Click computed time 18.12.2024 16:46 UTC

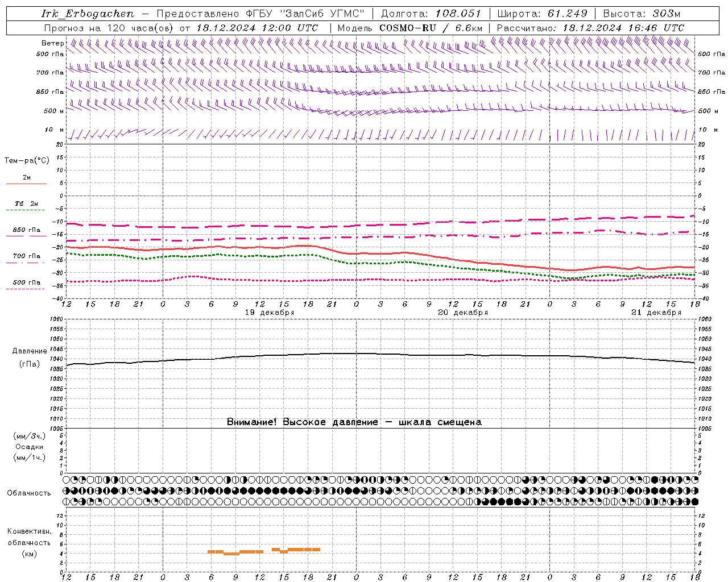623,28
